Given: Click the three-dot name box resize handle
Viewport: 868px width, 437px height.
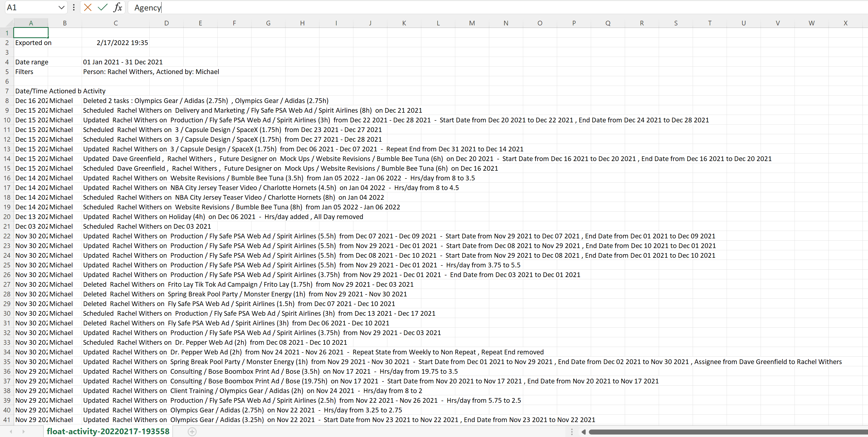Looking at the screenshot, I should pos(74,7).
